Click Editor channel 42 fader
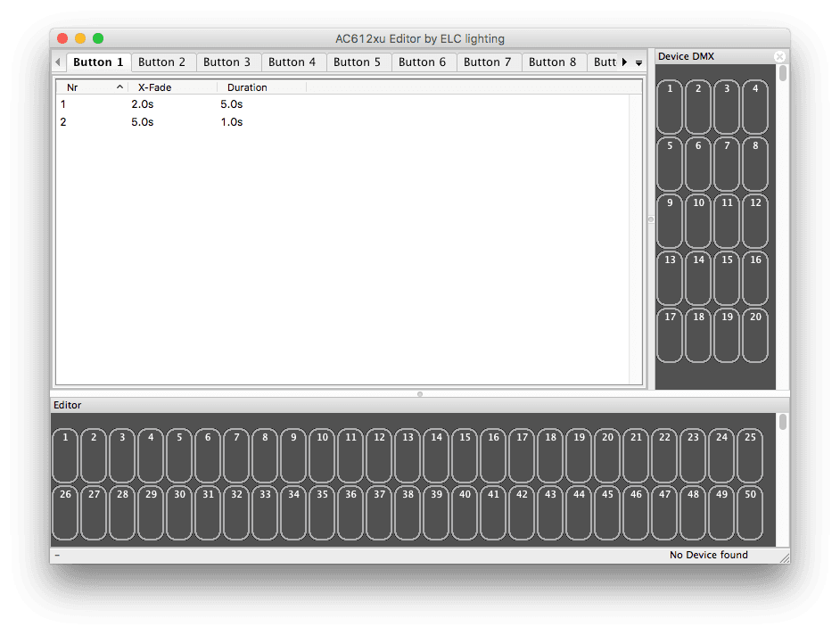 tap(522, 513)
